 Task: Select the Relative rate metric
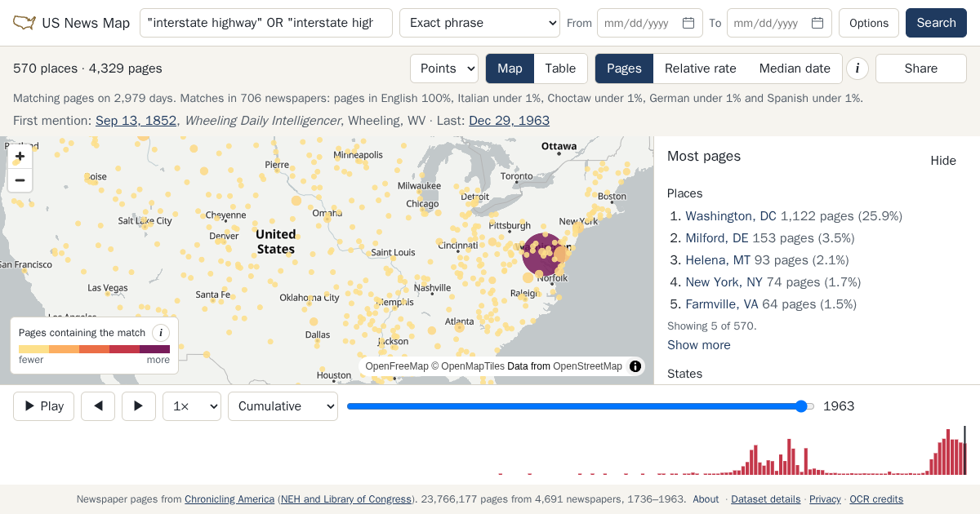701,69
